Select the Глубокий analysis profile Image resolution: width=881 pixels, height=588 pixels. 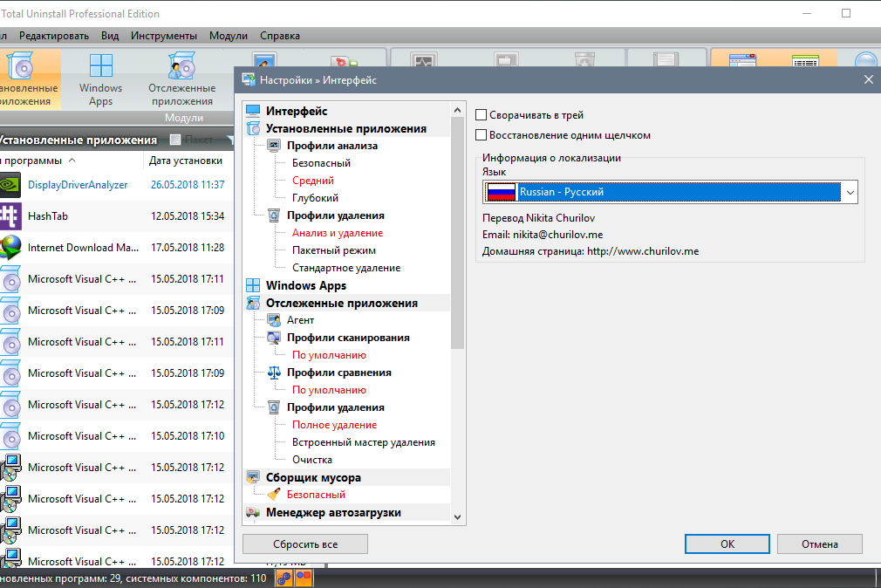315,198
